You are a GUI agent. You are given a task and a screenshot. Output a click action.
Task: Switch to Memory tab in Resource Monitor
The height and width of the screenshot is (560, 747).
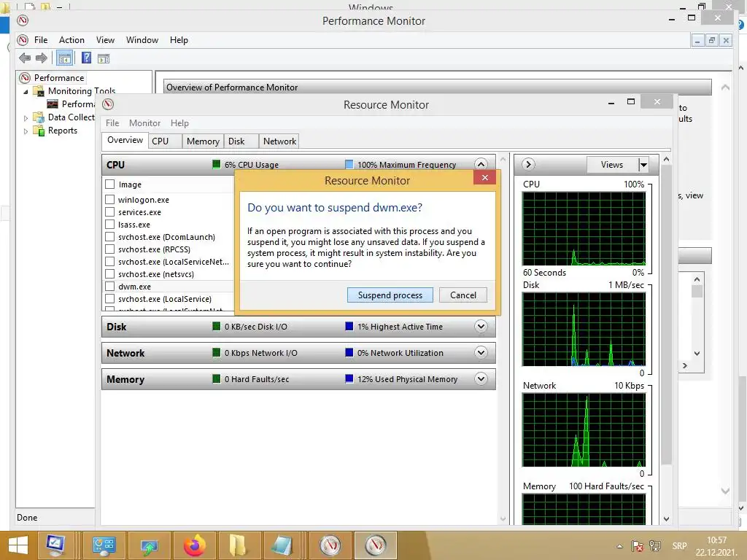pyautogui.click(x=203, y=141)
